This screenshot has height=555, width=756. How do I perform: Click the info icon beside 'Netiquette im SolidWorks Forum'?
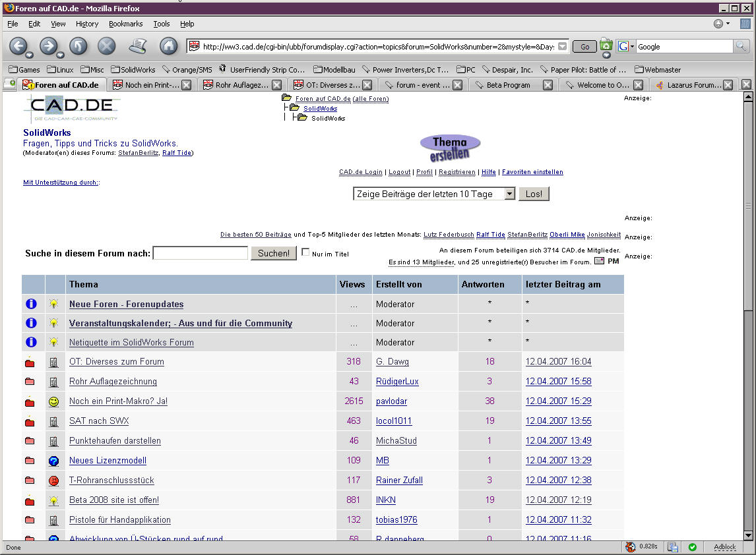click(x=31, y=342)
